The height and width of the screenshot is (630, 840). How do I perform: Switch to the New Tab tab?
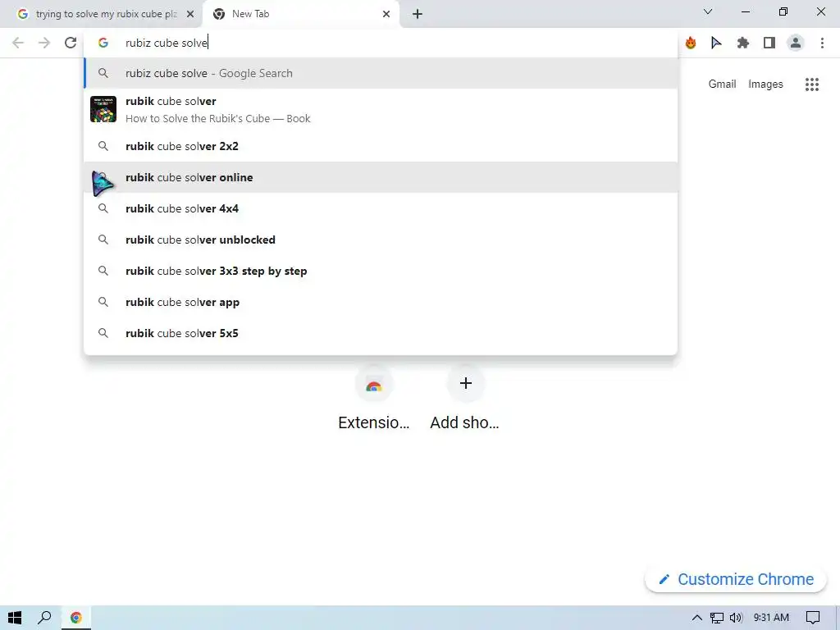click(x=300, y=14)
